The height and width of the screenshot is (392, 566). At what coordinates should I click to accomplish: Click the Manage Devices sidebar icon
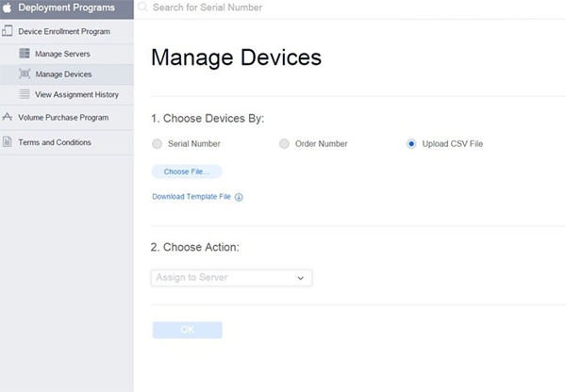(25, 73)
